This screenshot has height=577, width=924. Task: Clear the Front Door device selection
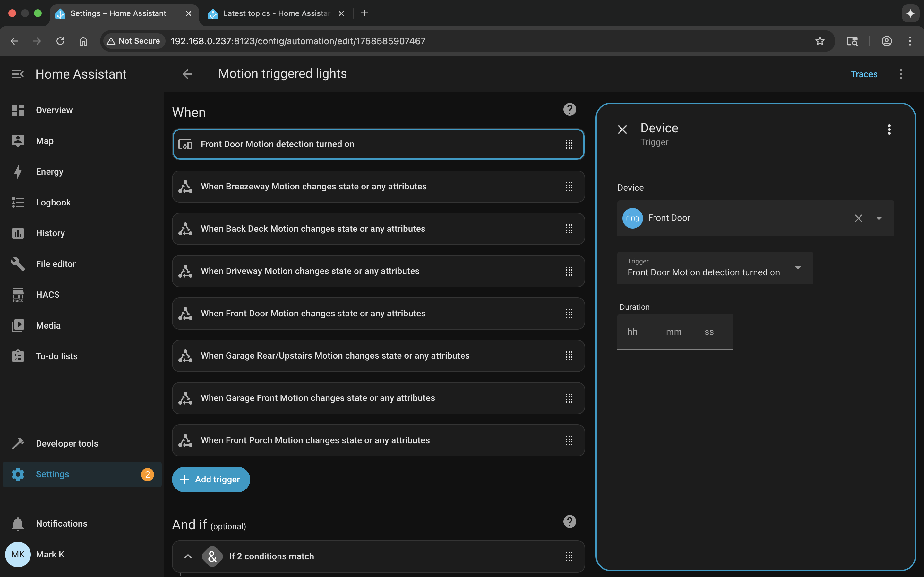coord(858,218)
